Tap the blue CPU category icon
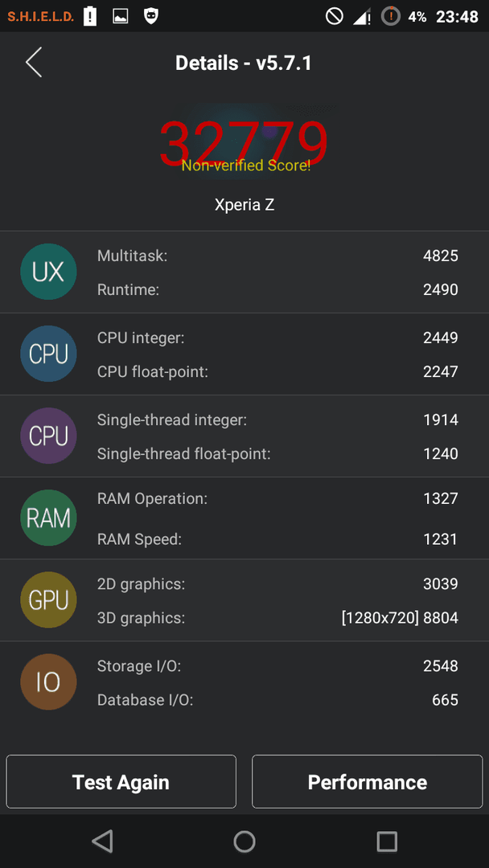489x868 pixels. [49, 354]
